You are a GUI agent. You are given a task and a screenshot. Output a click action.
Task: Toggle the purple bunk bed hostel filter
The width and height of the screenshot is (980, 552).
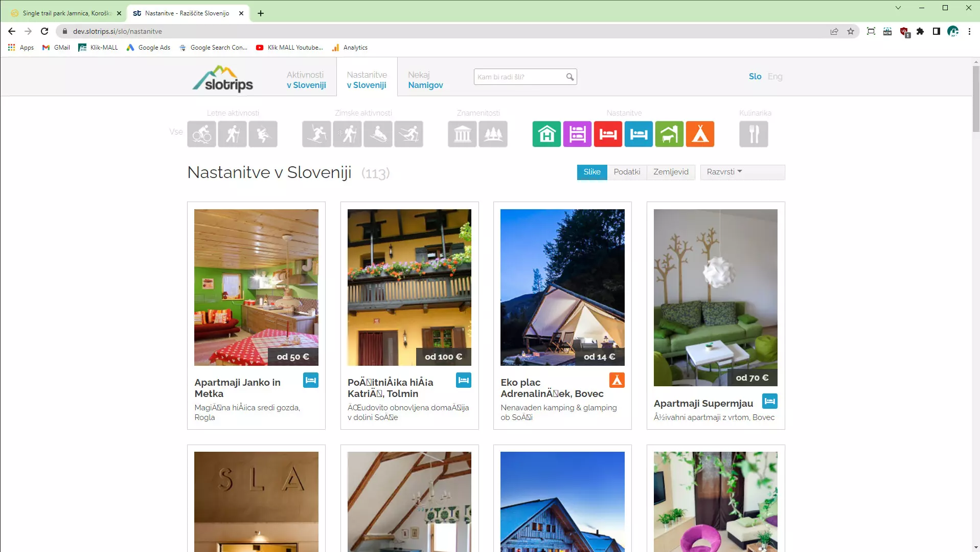577,134
